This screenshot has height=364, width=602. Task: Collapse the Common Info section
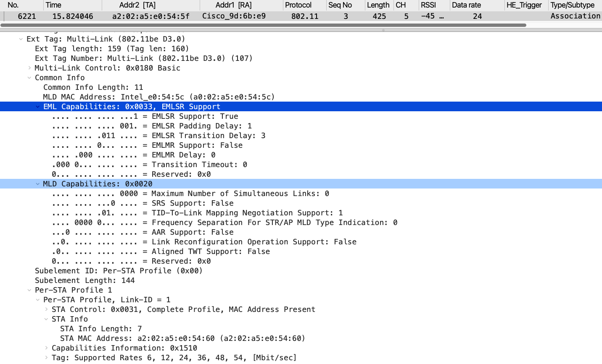pyautogui.click(x=29, y=78)
